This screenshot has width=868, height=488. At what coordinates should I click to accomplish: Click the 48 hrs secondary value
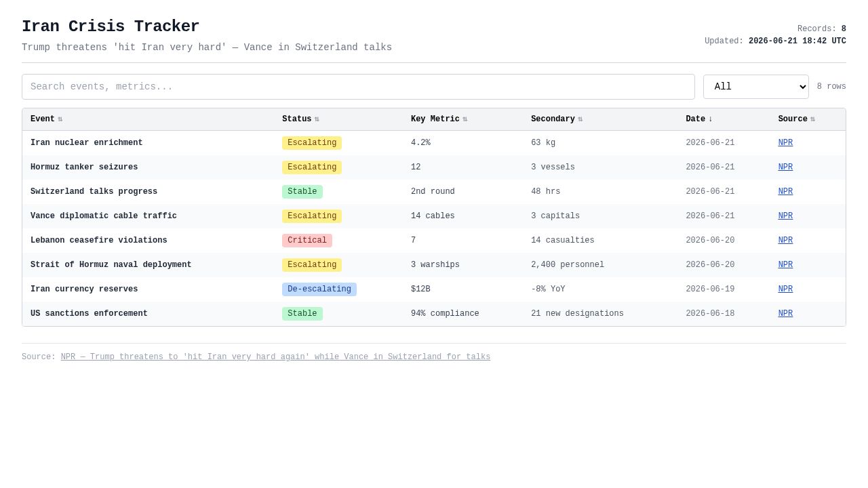pyautogui.click(x=546, y=192)
